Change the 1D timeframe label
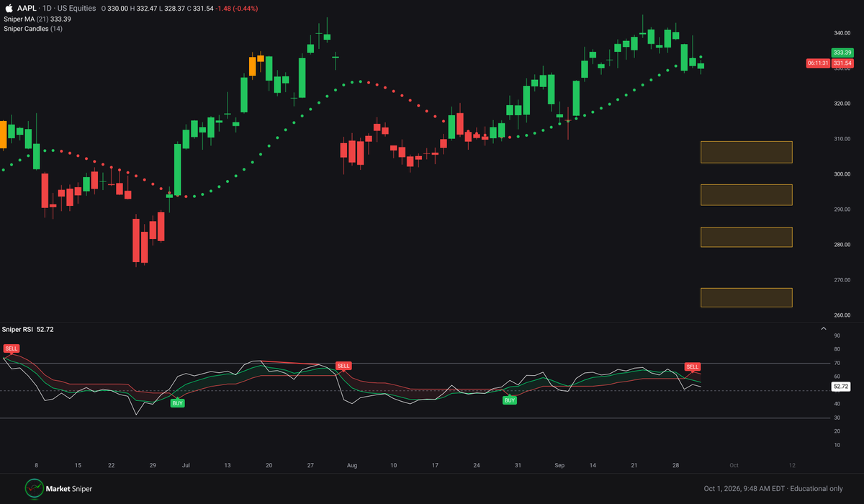 [46, 9]
